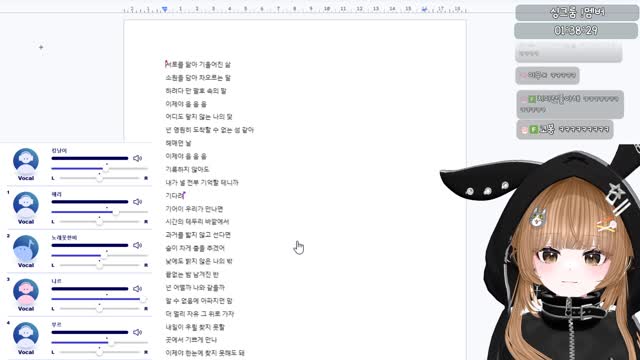Click the L-R pan slider of track 2
The image size is (640, 360).
click(99, 265)
